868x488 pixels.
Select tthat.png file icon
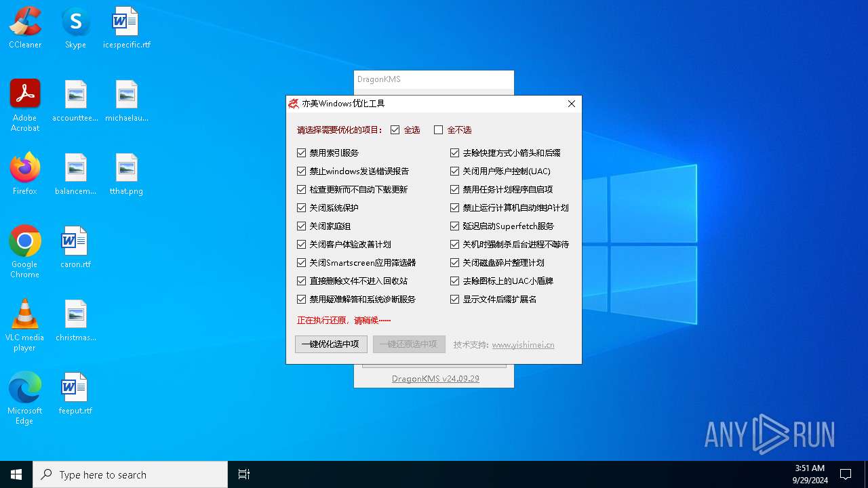point(126,174)
